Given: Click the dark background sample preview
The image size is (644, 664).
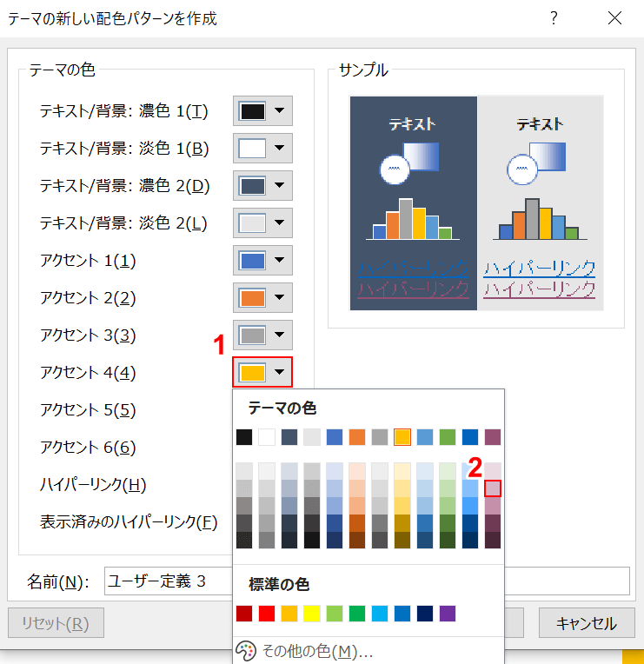Looking at the screenshot, I should 413,203.
